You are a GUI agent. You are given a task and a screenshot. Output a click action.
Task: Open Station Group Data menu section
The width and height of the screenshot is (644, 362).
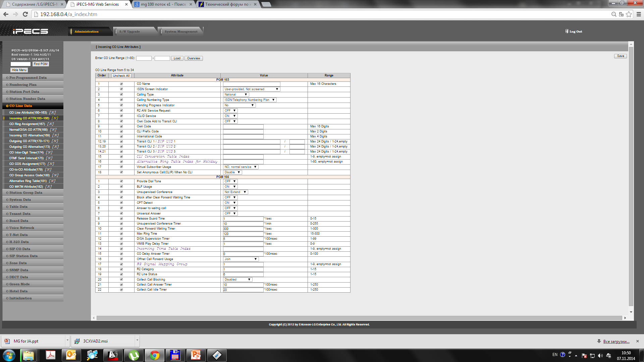point(26,193)
